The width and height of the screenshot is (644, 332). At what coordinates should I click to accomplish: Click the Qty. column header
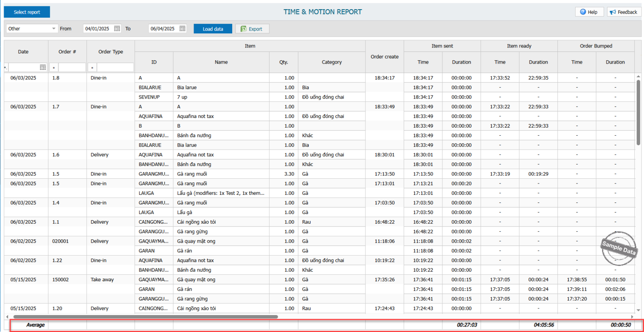284,62
